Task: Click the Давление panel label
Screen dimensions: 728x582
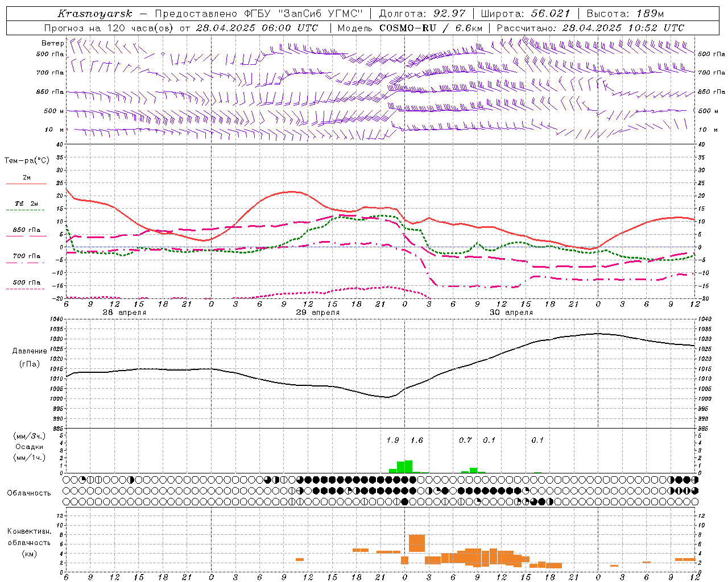Action: [30, 351]
